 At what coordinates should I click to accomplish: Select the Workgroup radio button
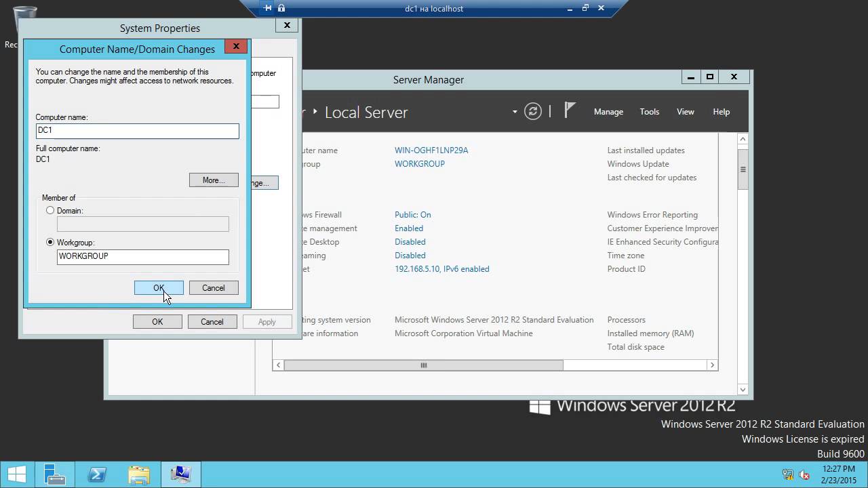coord(50,242)
